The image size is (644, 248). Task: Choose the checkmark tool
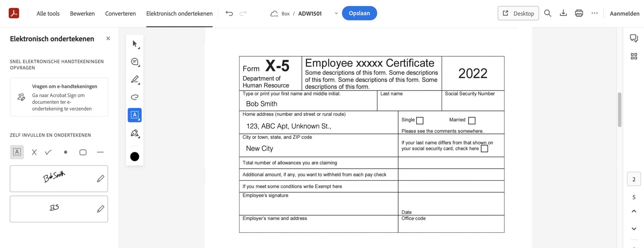[x=48, y=152]
